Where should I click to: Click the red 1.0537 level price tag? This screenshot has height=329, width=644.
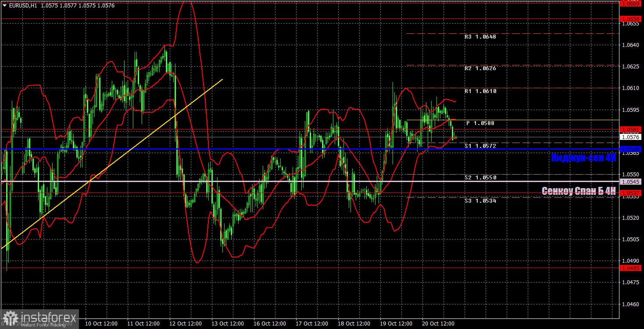tap(631, 193)
